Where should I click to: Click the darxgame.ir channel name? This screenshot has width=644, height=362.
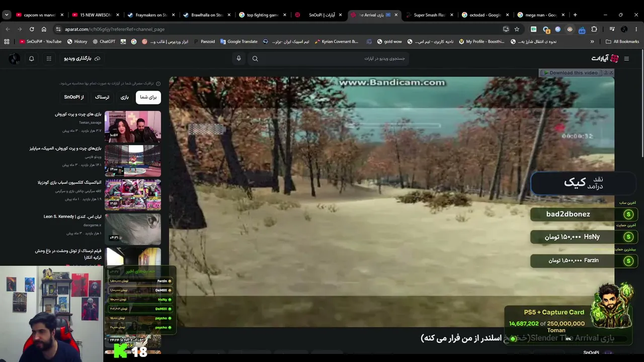93,225
